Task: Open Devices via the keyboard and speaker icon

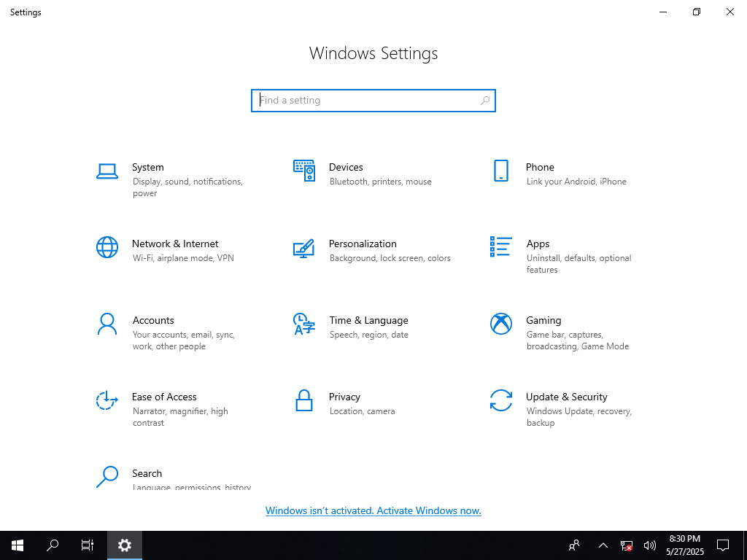Action: point(304,171)
